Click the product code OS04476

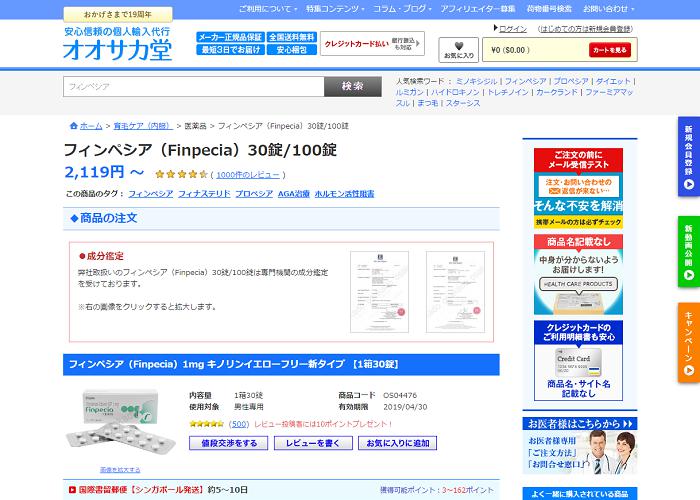[x=400, y=395]
